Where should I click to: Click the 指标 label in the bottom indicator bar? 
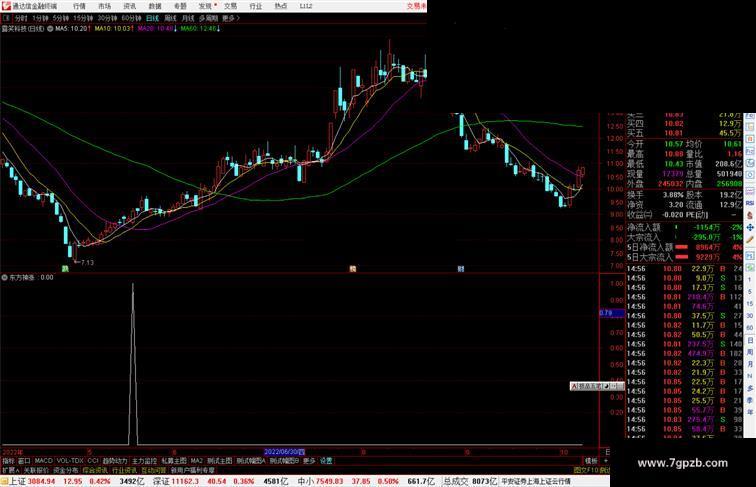9,461
